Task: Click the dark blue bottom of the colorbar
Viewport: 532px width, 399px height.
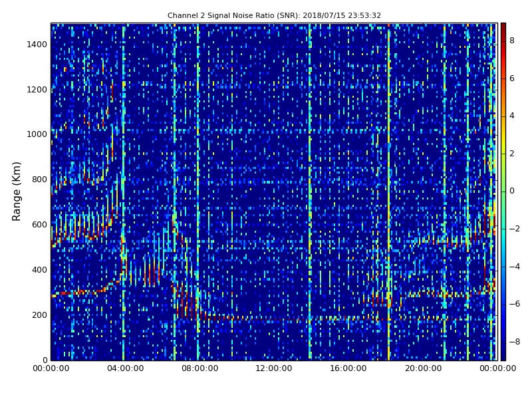Action: [503, 354]
